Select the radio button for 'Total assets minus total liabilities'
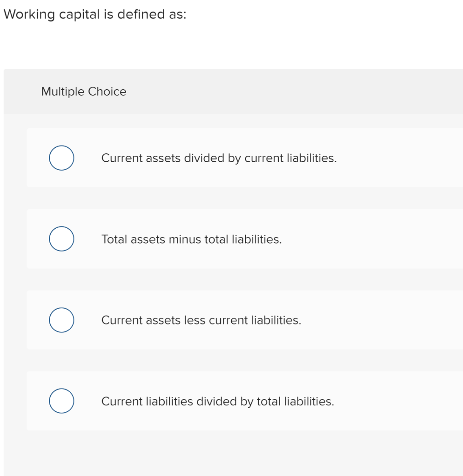This screenshot has width=463, height=476. click(61, 238)
